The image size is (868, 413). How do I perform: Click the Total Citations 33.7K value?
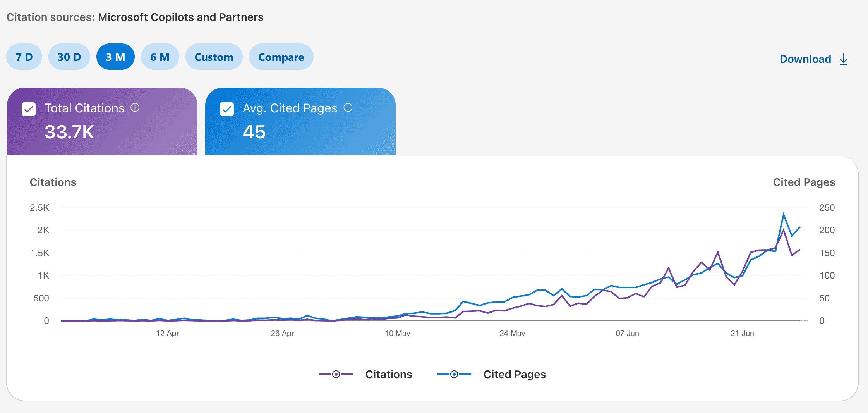pyautogui.click(x=69, y=132)
